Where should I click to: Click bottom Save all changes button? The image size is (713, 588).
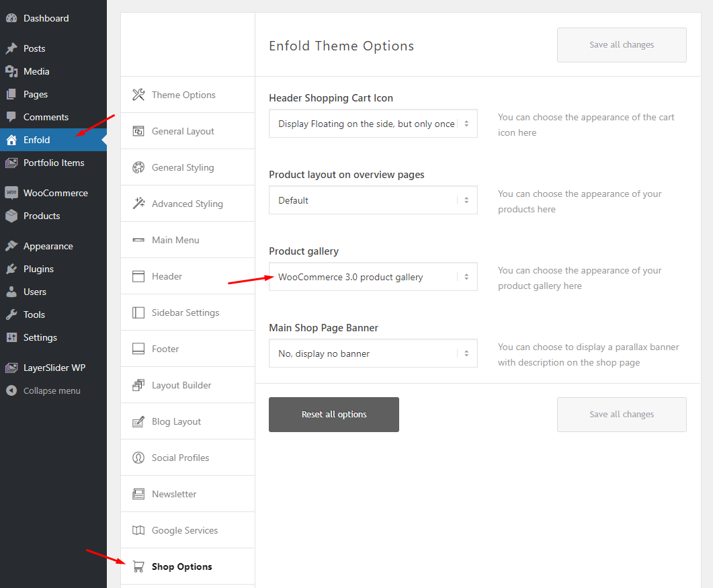[622, 415]
